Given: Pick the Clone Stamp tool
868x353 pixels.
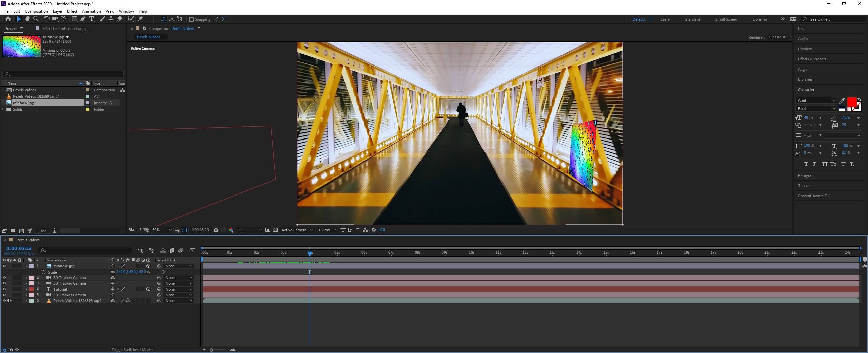Looking at the screenshot, I should [111, 19].
